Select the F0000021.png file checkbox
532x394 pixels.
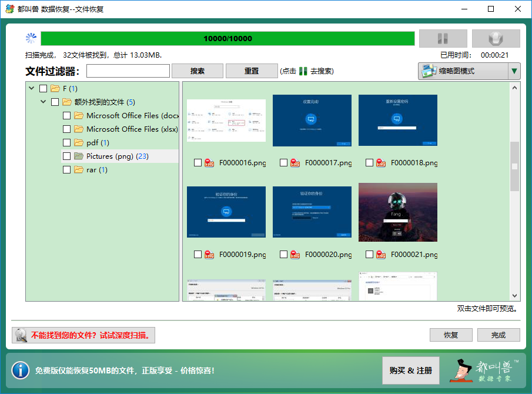point(370,255)
